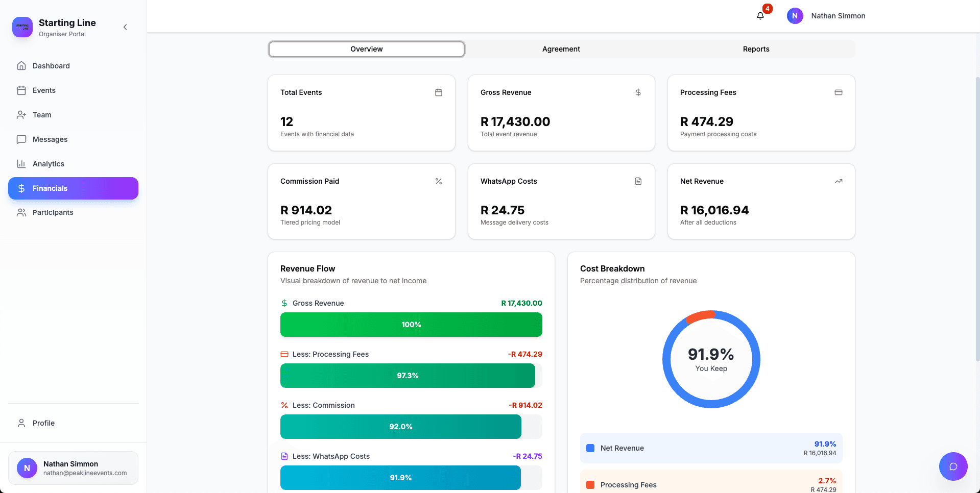
Task: Click the trend arrow on Net Revenue card
Action: tap(838, 181)
